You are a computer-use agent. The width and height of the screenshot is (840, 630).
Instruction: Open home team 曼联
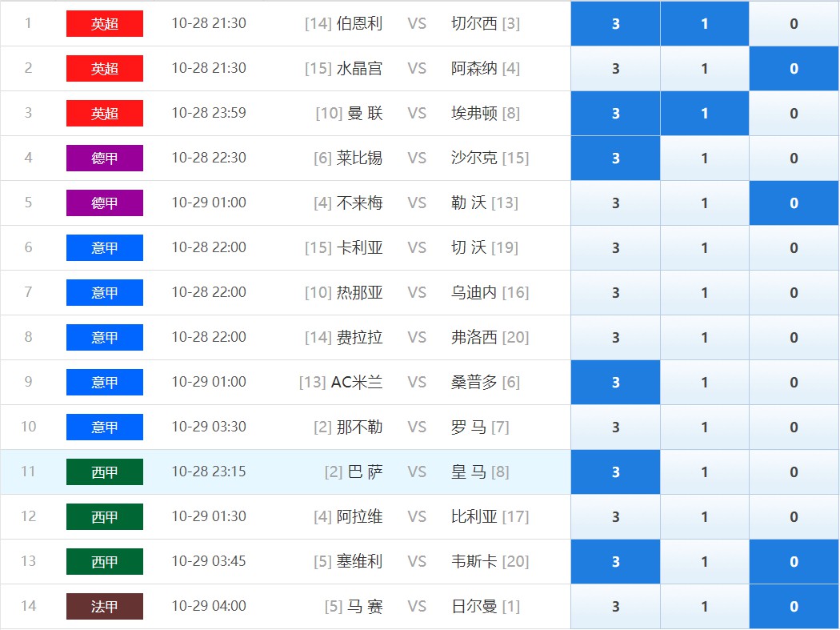pyautogui.click(x=366, y=113)
